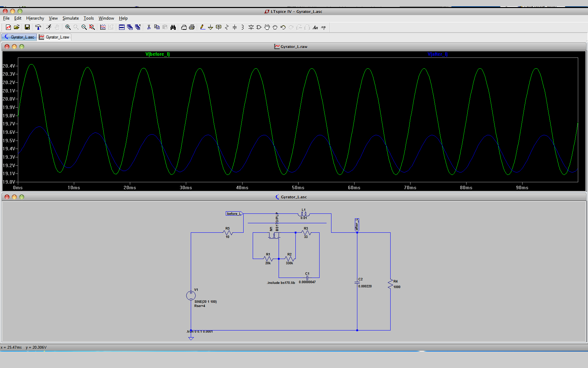Select the Label Net tool

(219, 27)
